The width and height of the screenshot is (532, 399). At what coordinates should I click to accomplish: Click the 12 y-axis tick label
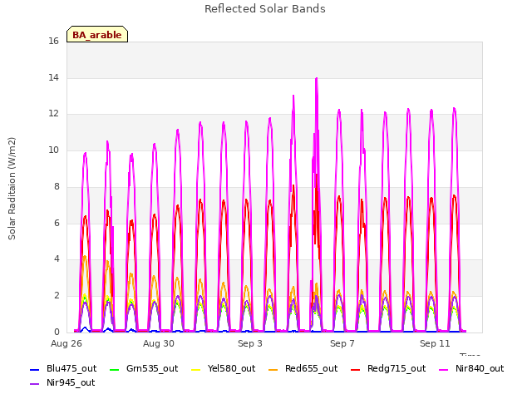tap(53, 114)
